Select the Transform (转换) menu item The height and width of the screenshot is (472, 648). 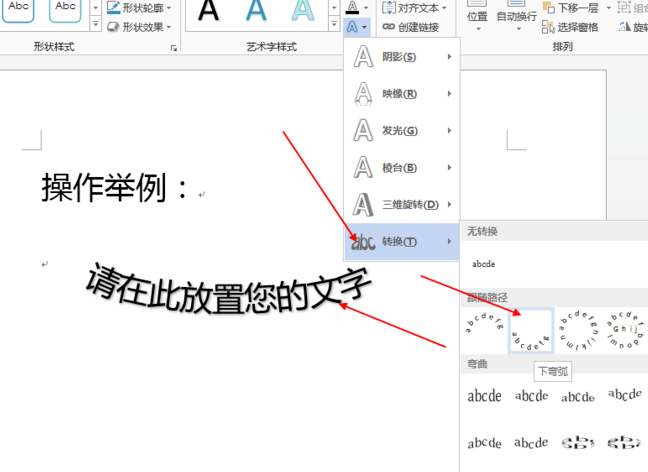[402, 242]
